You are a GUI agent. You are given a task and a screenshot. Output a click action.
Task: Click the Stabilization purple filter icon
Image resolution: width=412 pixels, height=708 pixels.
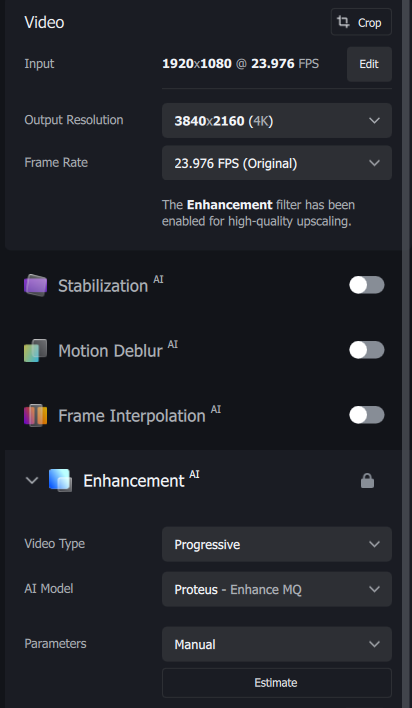click(35, 285)
